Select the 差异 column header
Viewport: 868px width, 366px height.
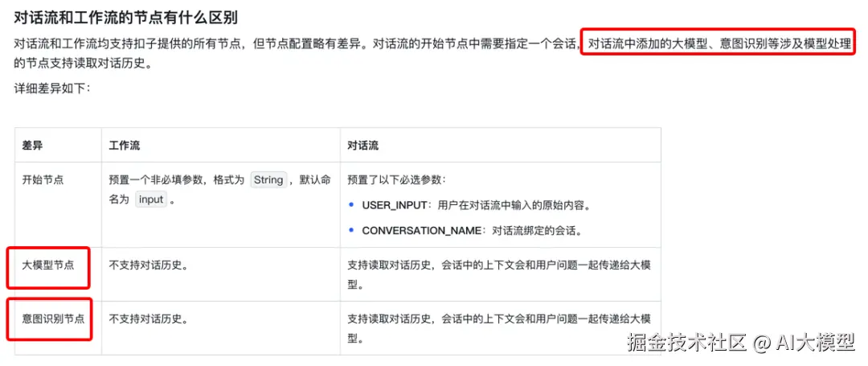32,146
